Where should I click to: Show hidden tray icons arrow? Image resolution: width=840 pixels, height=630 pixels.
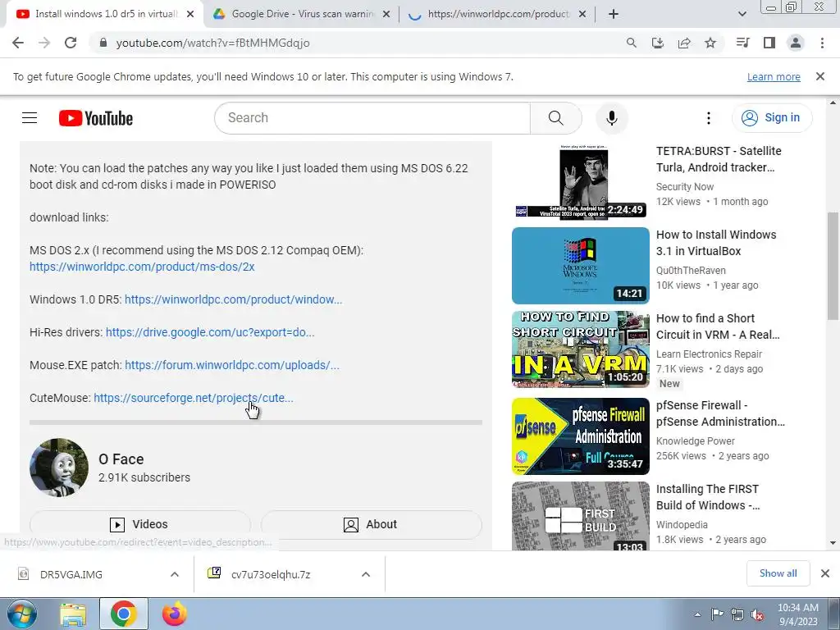[697, 614]
